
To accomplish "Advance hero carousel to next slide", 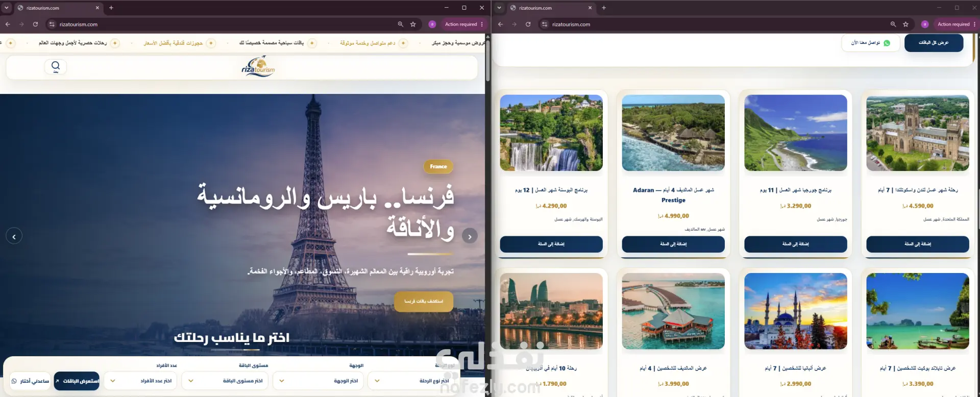I will (x=470, y=236).
